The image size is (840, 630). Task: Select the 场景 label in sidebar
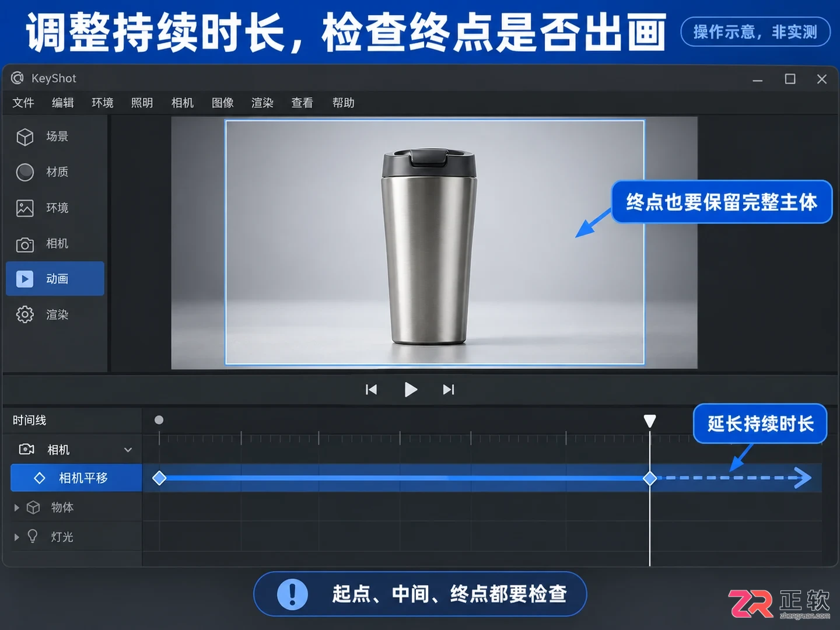click(x=57, y=136)
